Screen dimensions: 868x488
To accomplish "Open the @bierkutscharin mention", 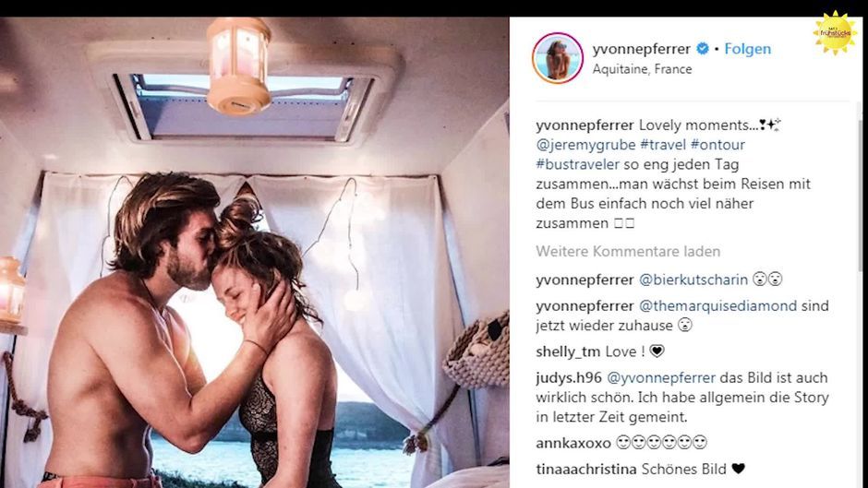I will click(x=693, y=280).
